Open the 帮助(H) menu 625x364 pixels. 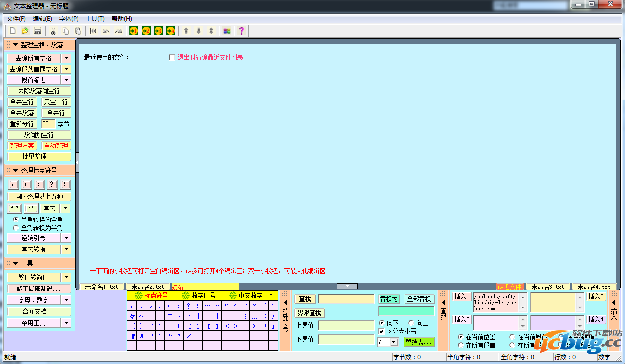(122, 19)
